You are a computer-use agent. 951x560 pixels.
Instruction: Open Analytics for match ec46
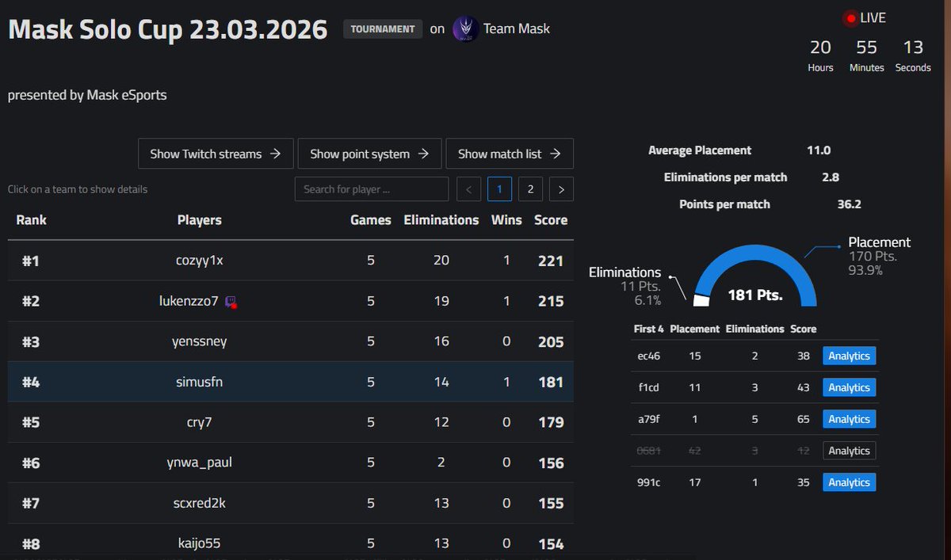click(849, 356)
